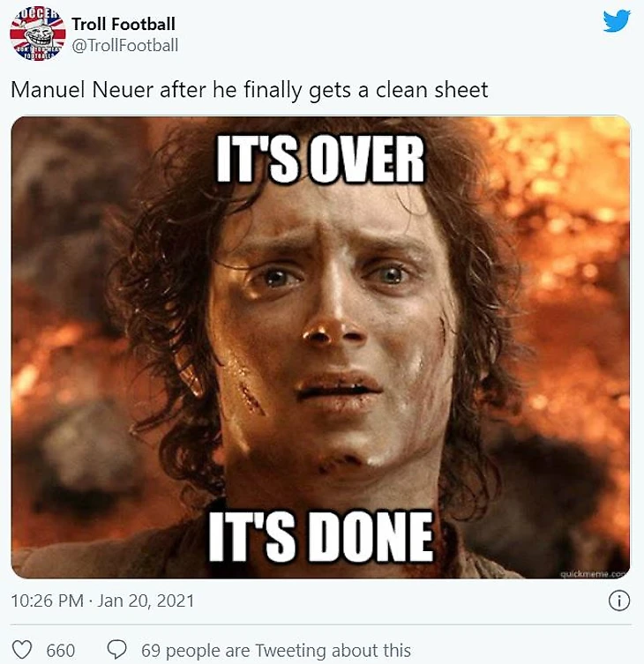The height and width of the screenshot is (664, 644).
Task: Open the tweet info circle icon
Action: coord(619,601)
